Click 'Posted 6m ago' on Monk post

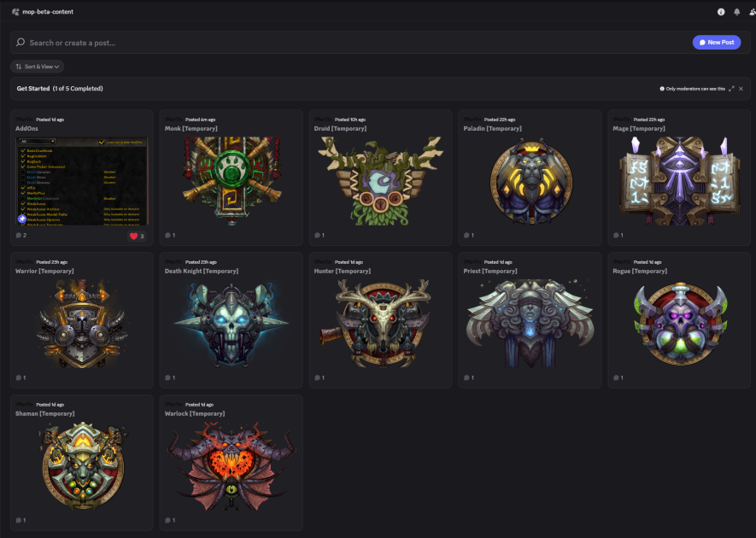pyautogui.click(x=201, y=120)
